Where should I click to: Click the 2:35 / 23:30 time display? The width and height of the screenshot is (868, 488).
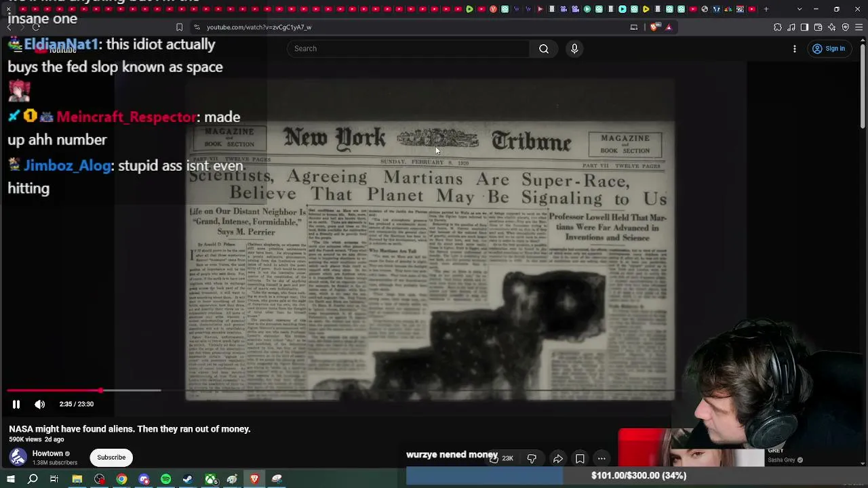[77, 404]
